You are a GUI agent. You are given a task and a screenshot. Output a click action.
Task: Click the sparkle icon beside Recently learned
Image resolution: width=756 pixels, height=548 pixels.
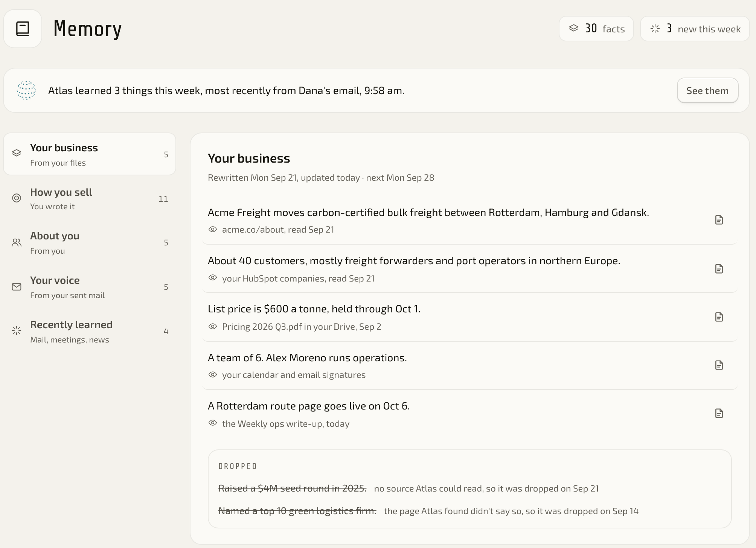click(x=17, y=331)
